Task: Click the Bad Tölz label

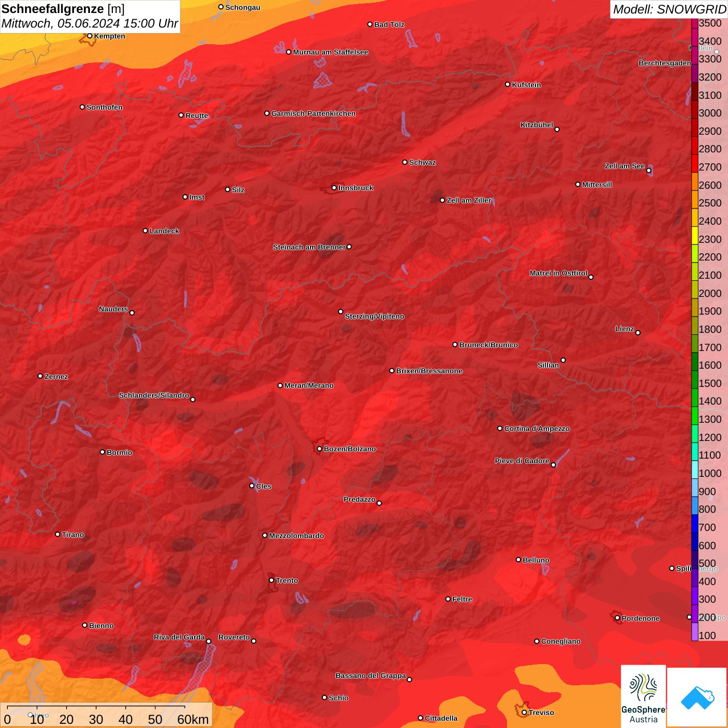Action: pos(389,24)
